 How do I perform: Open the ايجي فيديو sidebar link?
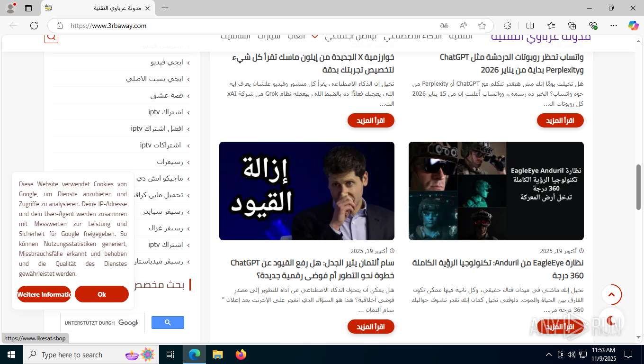click(x=167, y=62)
